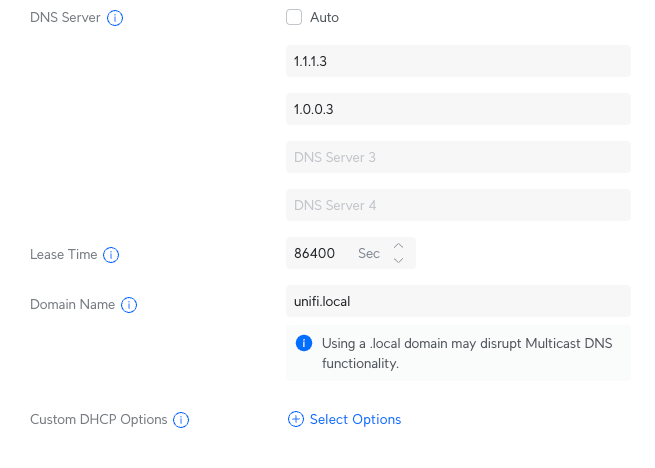Open the DNS Server info tooltip icon
655x468 pixels.
tap(115, 18)
